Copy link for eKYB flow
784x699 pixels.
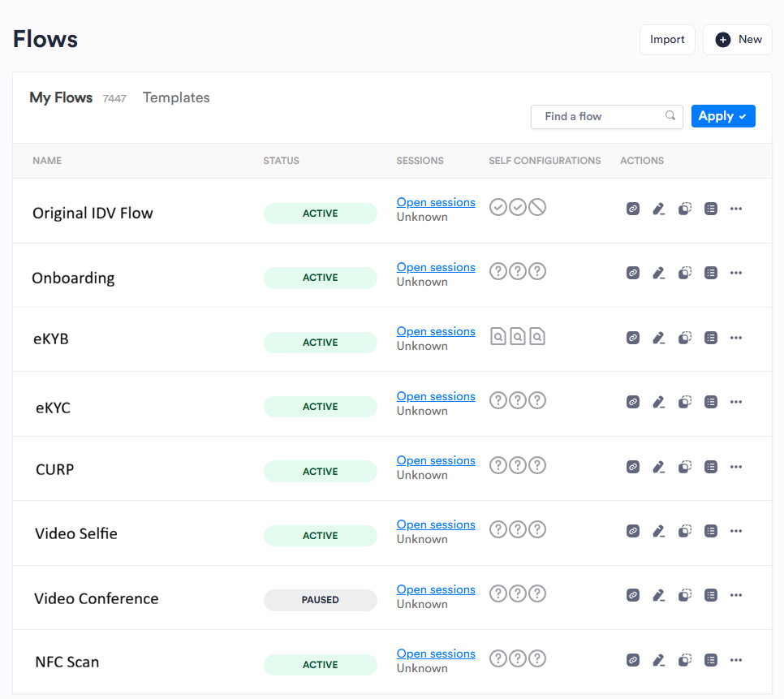pyautogui.click(x=633, y=338)
